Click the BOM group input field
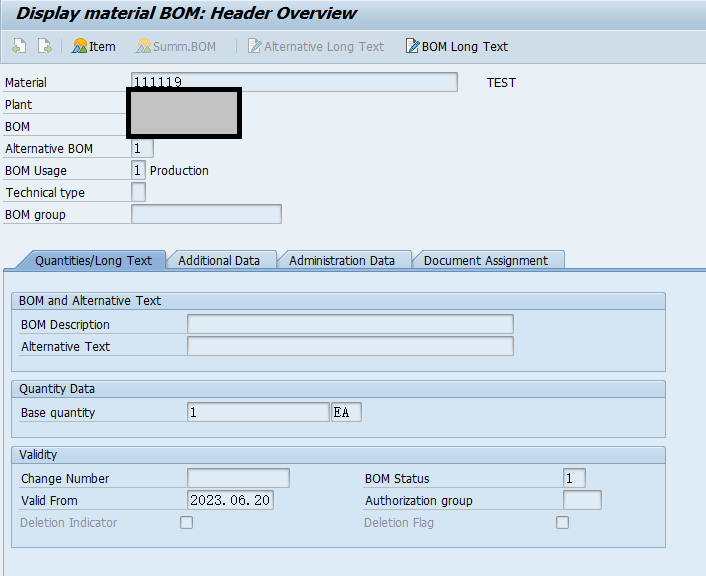The width and height of the screenshot is (706, 576). coord(206,214)
